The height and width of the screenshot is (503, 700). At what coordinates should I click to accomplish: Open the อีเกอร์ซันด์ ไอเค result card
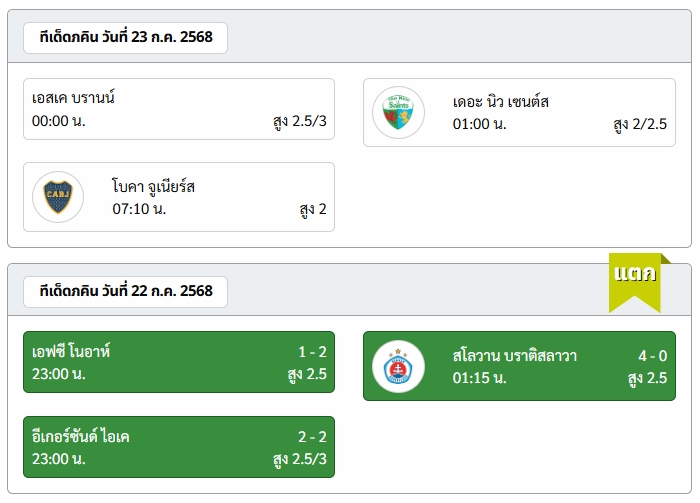coord(179,447)
